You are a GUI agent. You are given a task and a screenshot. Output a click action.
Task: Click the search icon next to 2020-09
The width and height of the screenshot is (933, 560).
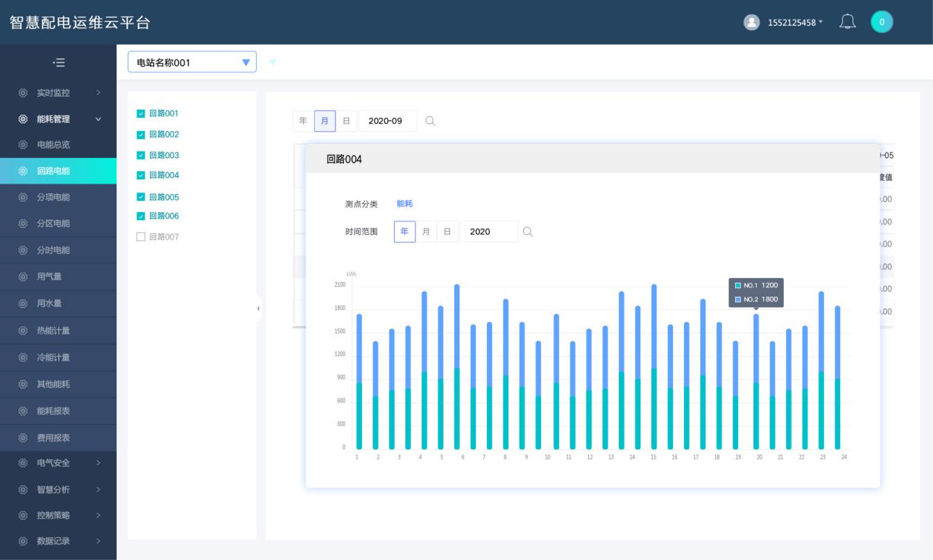[x=430, y=121]
